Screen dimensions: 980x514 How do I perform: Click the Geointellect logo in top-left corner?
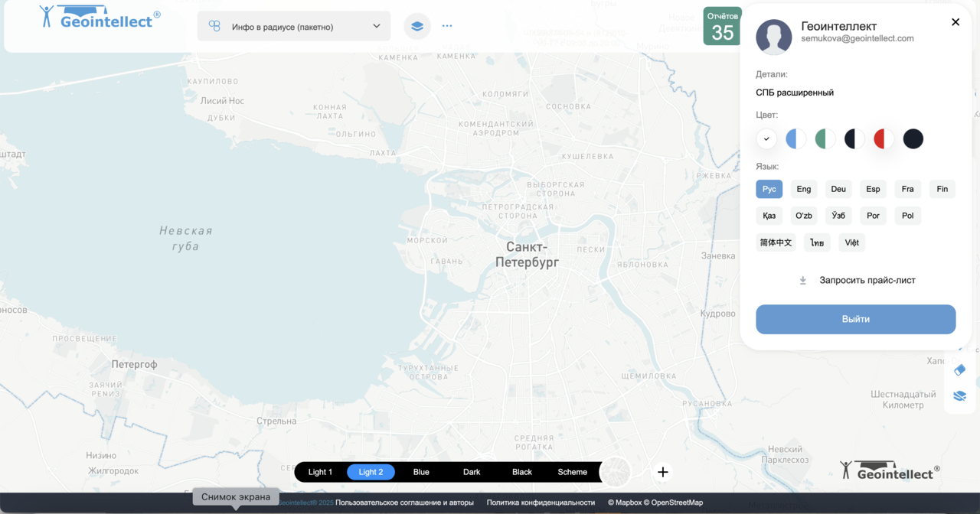click(x=100, y=18)
